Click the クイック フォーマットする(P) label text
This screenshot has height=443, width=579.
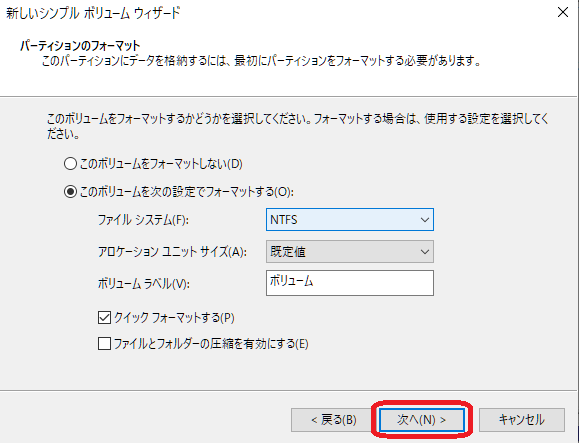tap(174, 317)
